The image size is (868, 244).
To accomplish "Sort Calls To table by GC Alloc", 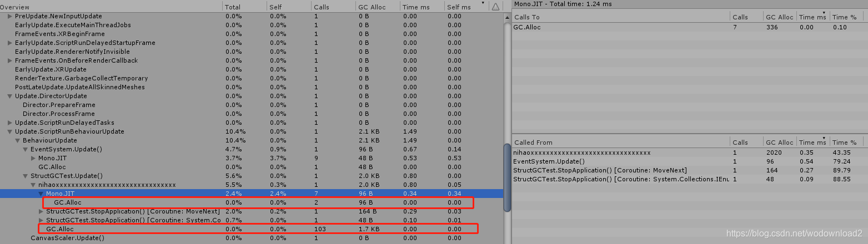I will 779,17.
